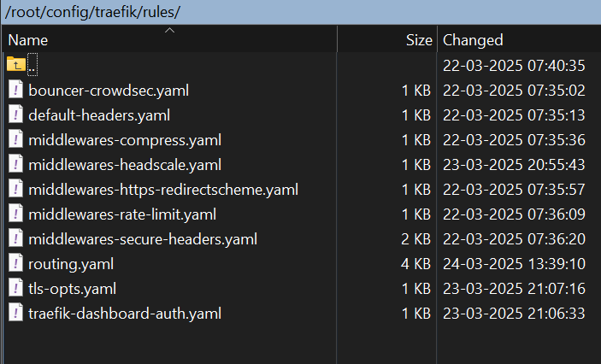Select the routing.yaml file icon
The image size is (601, 364).
point(15,264)
